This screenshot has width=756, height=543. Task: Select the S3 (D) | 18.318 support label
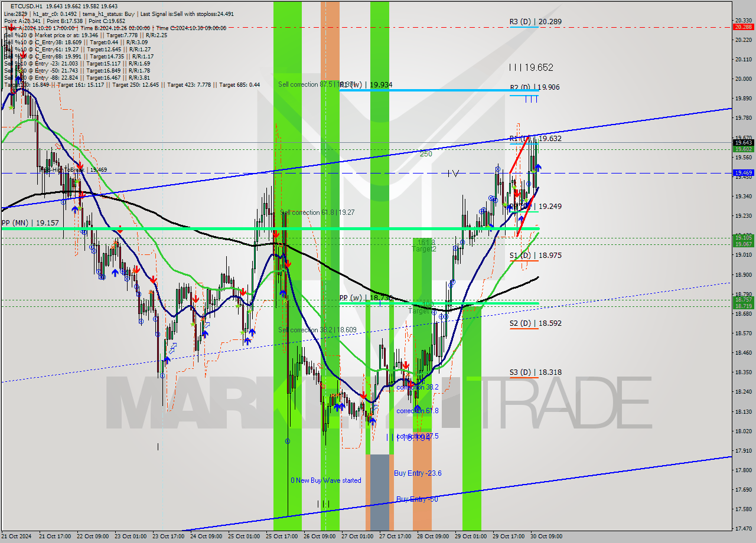[535, 372]
